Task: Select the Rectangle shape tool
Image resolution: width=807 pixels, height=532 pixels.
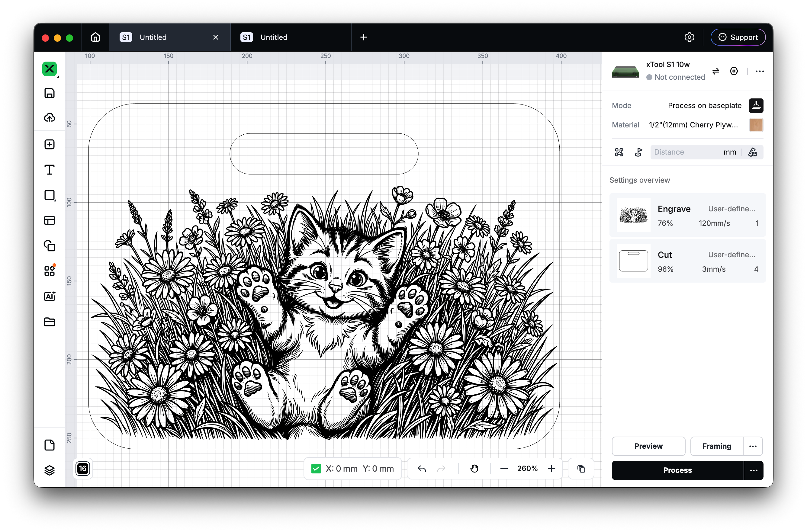Action: click(50, 195)
